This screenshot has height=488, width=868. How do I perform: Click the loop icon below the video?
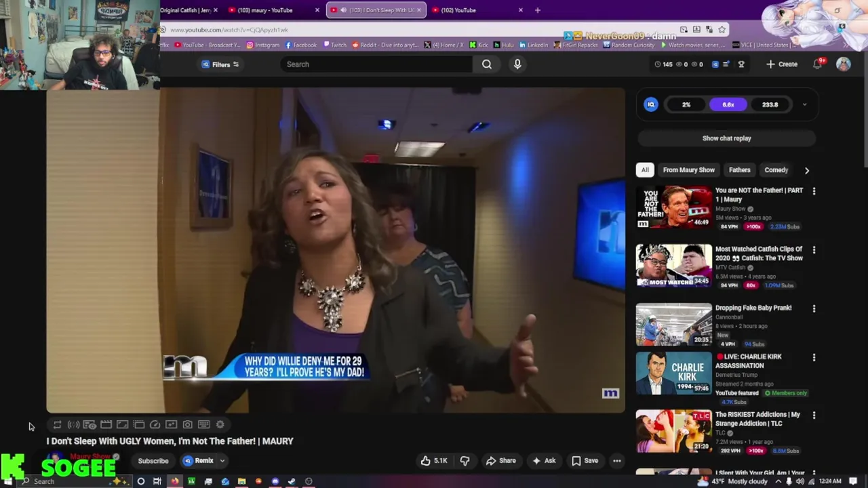[57, 424]
